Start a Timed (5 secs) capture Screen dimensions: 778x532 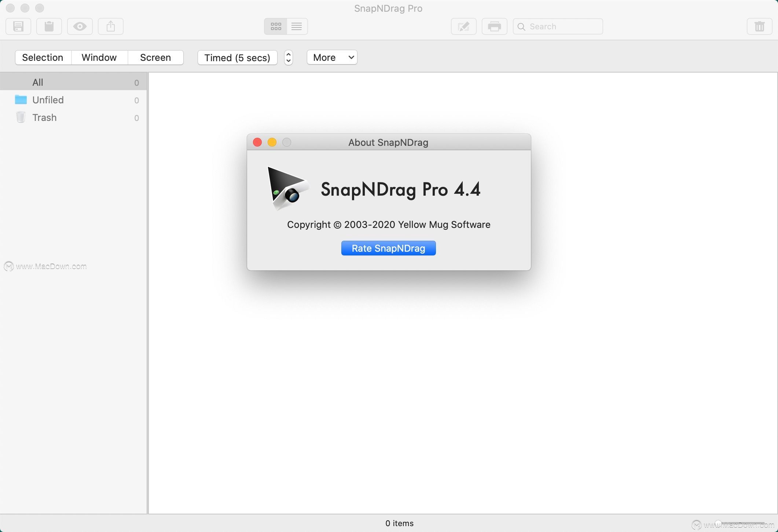[237, 58]
